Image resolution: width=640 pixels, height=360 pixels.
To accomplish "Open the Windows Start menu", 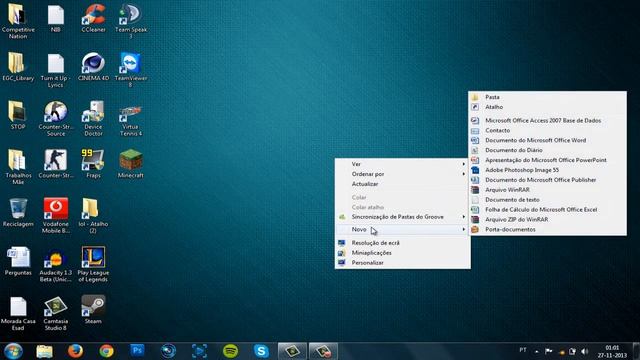I will (x=13, y=351).
